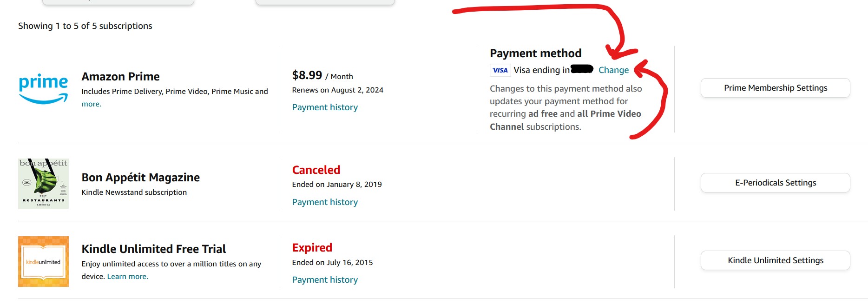
Task: Open the Bon Appétit magazine cover thumbnail
Action: [43, 184]
